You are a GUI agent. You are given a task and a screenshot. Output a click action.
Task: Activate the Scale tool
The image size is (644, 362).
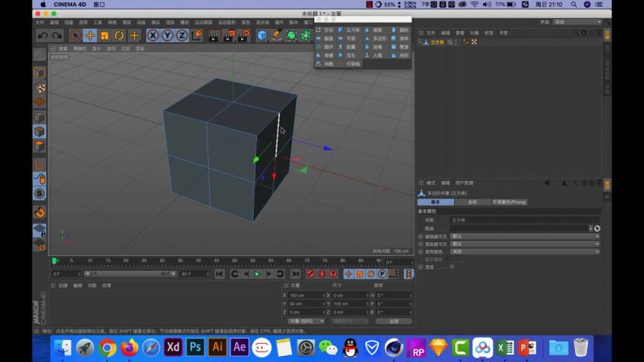tap(105, 36)
